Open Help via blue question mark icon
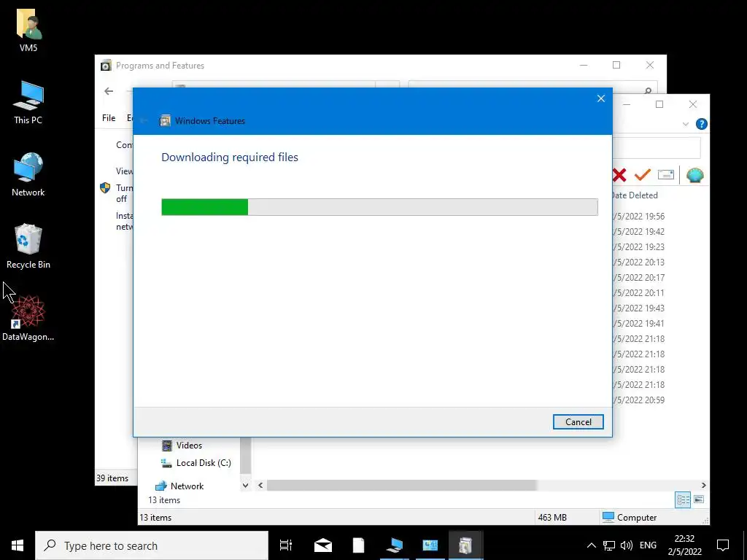 click(x=701, y=124)
